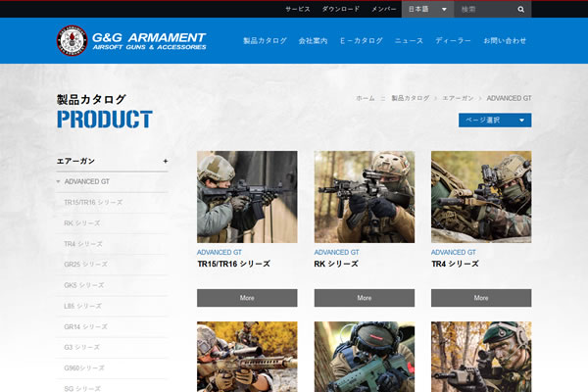Click More under TR4 シリーズ
Viewport: 588px width, 392px height.
pyautogui.click(x=481, y=298)
